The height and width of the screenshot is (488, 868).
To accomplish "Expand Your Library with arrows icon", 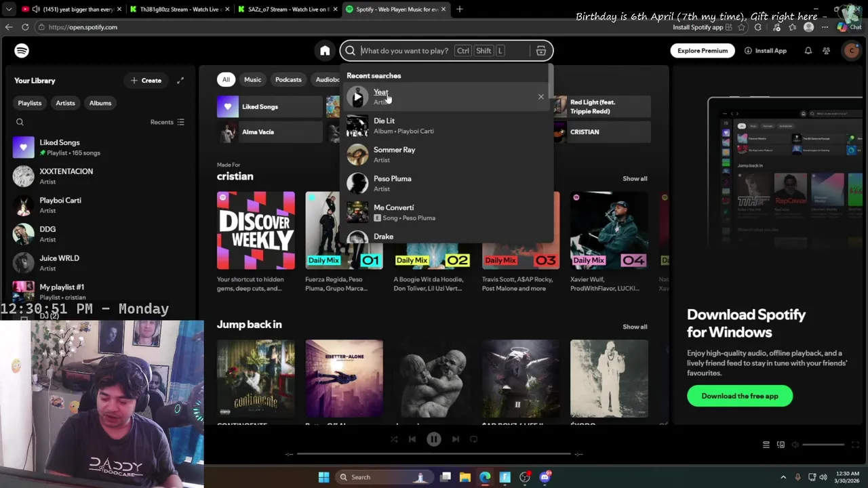I will click(x=180, y=81).
